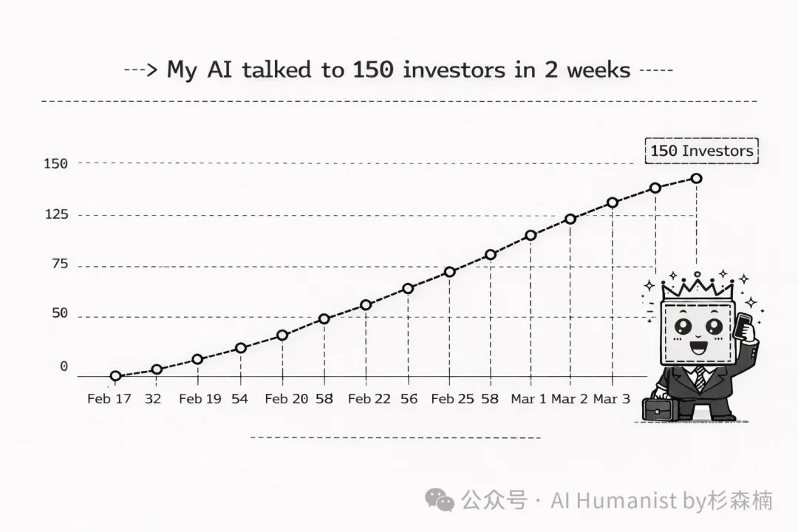
Task: Click the chart title about 150 investors
Action: click(x=399, y=70)
